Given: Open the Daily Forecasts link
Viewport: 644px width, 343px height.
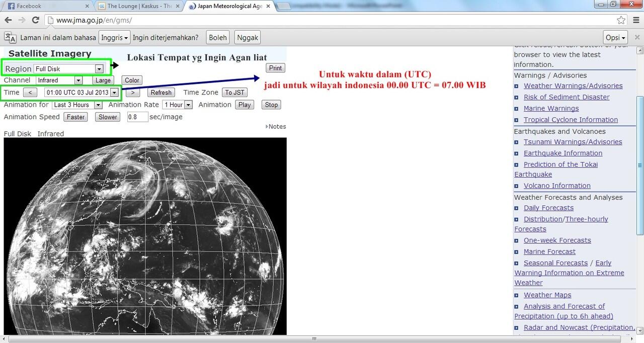Looking at the screenshot, I should [548, 208].
